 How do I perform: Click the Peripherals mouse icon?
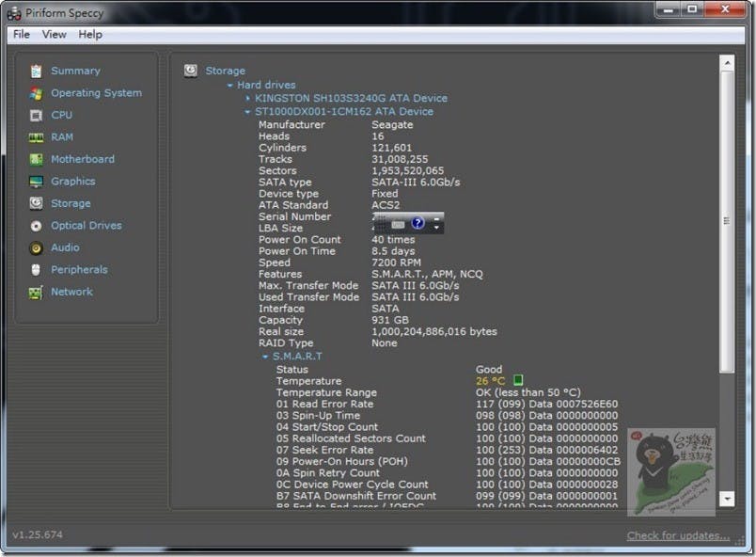coord(36,270)
